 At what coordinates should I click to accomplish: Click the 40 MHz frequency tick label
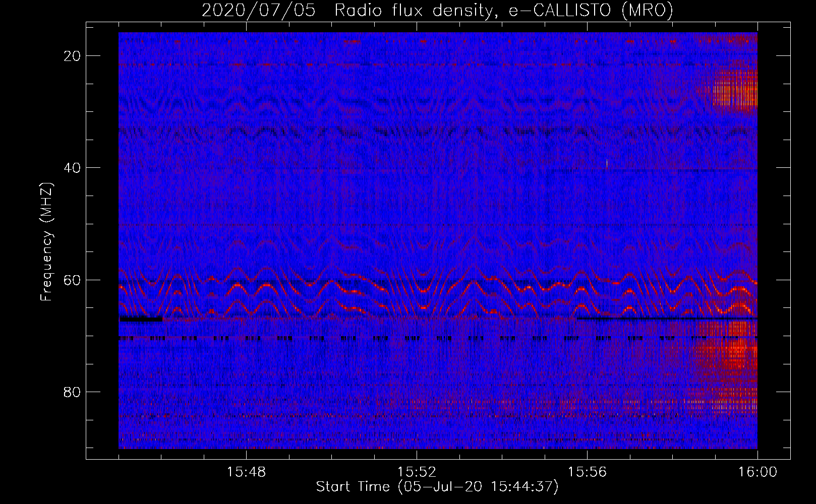tap(73, 168)
